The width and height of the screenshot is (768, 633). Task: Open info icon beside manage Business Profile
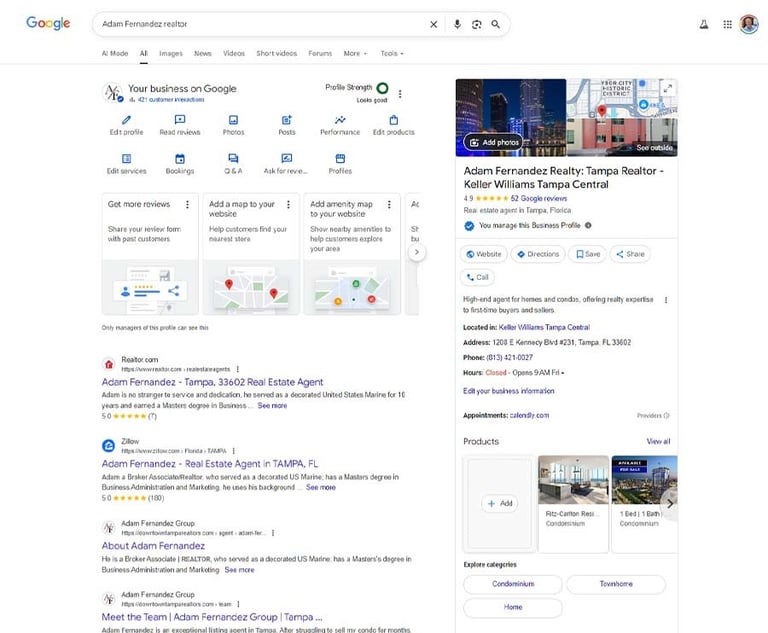click(588, 225)
